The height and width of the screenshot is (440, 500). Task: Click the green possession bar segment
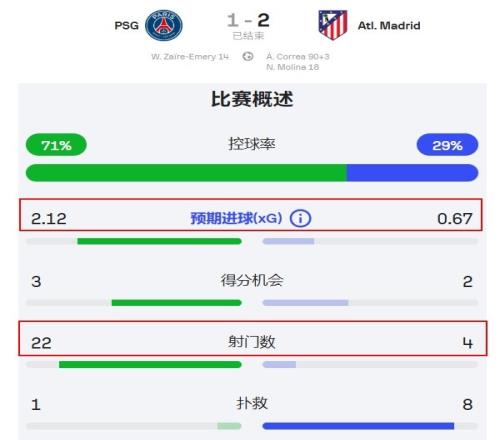point(186,173)
